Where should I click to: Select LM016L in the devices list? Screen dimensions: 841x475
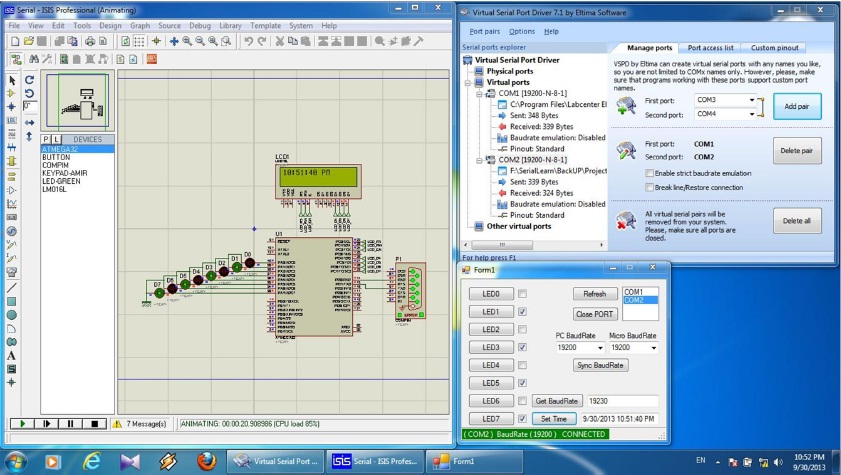[54, 187]
